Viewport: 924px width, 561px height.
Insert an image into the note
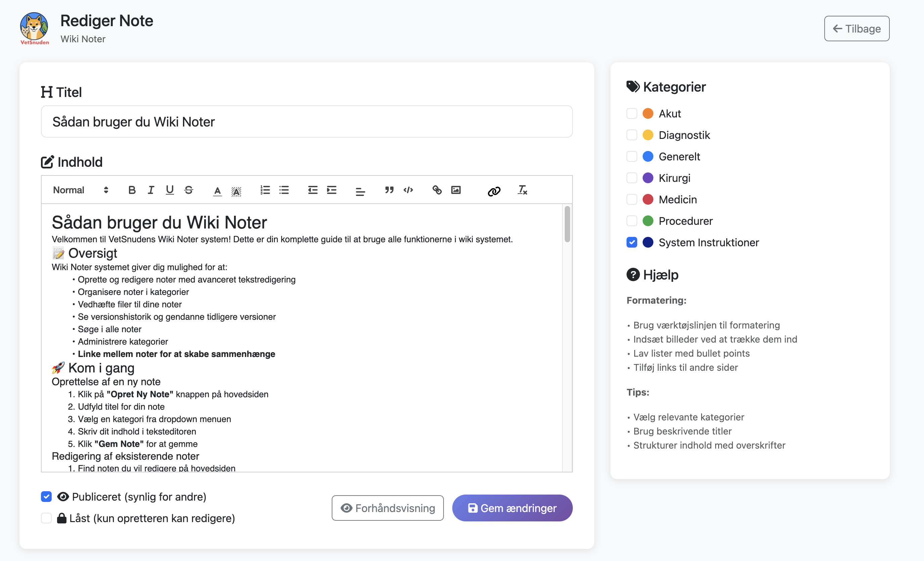coord(456,190)
